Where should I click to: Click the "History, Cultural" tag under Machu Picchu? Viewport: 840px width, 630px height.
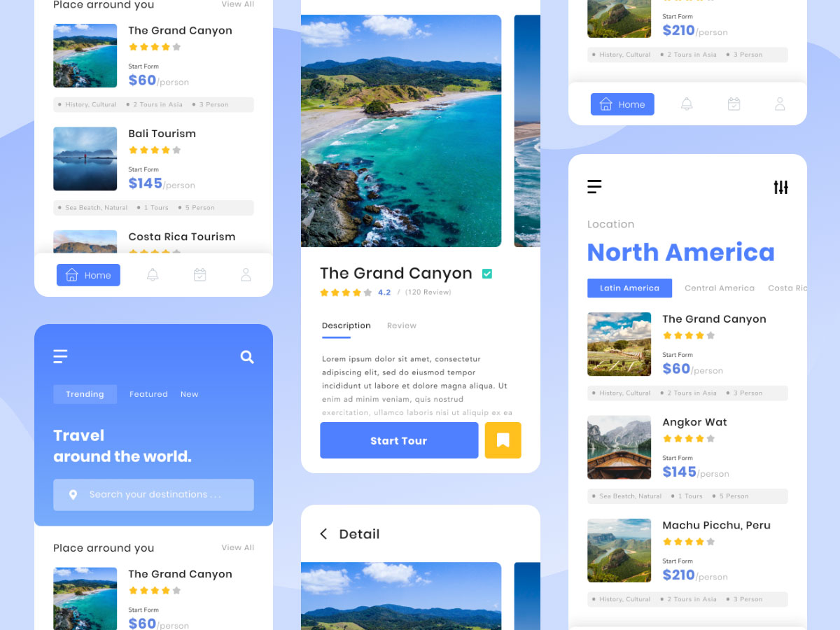pos(624,599)
